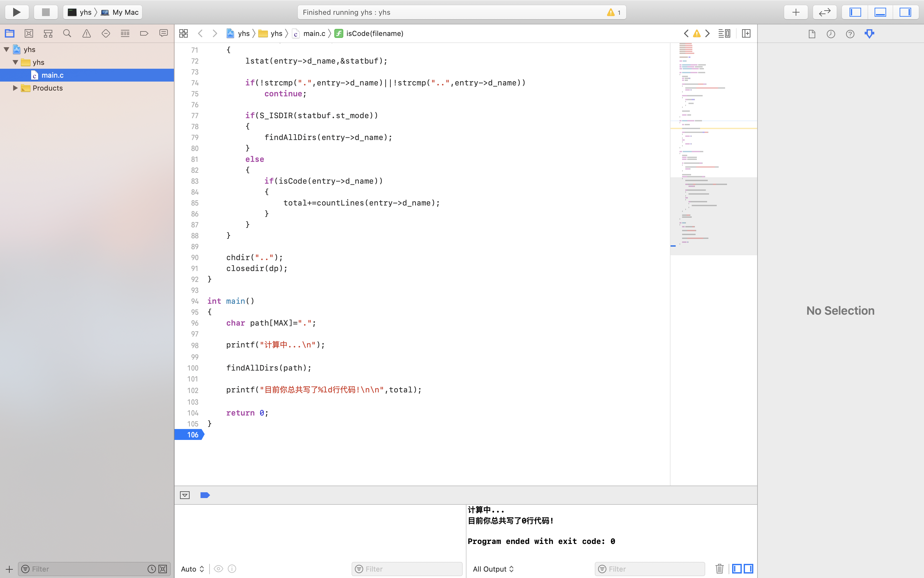Show the Report navigator
This screenshot has height=578, width=924.
pyautogui.click(x=163, y=34)
